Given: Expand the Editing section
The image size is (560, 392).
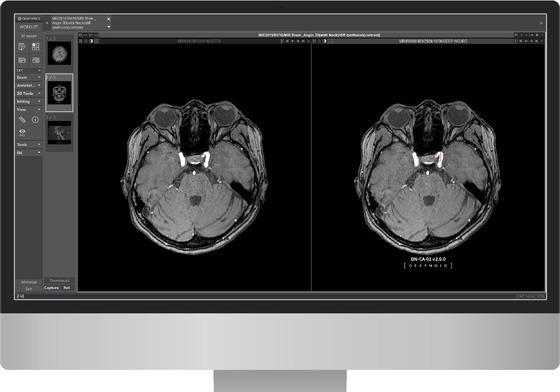Looking at the screenshot, I should (29, 102).
